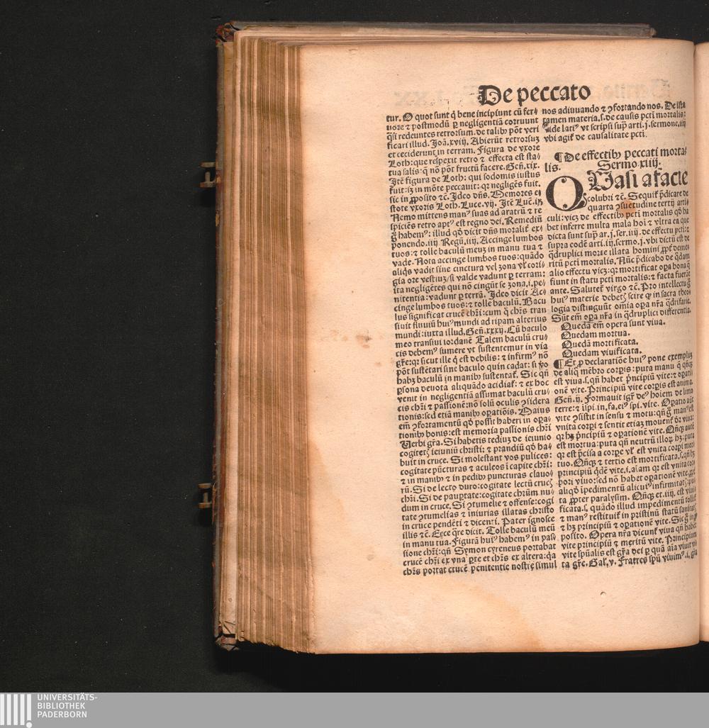Image resolution: width=709 pixels, height=728 pixels.
Task: Click the lower metal clasp on book edge
Action: pyautogui.click(x=206, y=495)
